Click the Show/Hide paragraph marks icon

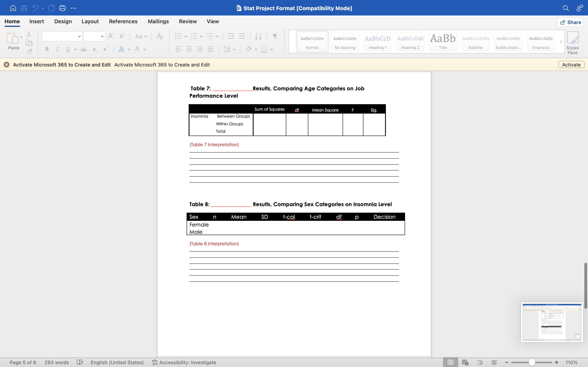coord(275,36)
